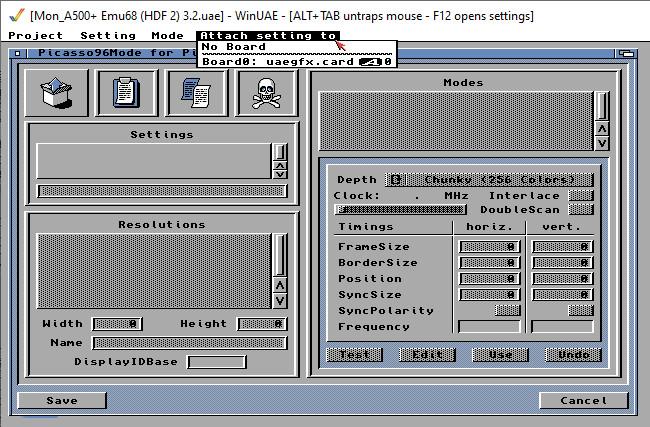This screenshot has width=650, height=427.
Task: Select Board0: uaegfx.card menu entry
Action: 296,62
